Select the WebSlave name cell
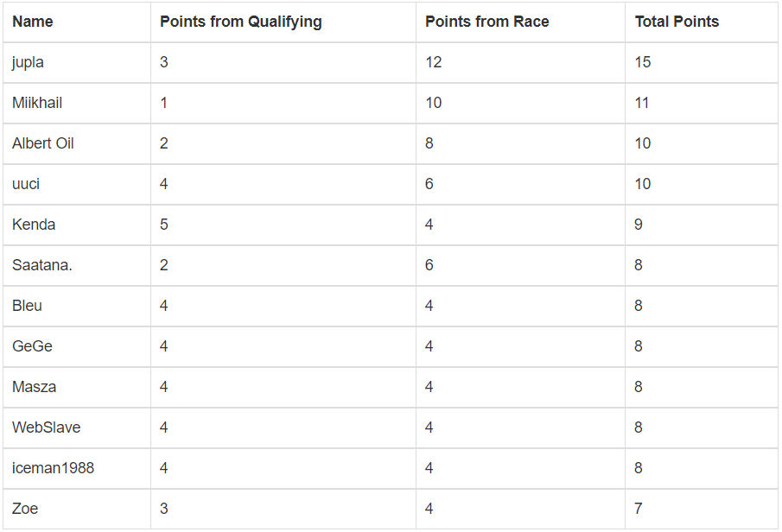The width and height of the screenshot is (782, 532). [47, 427]
